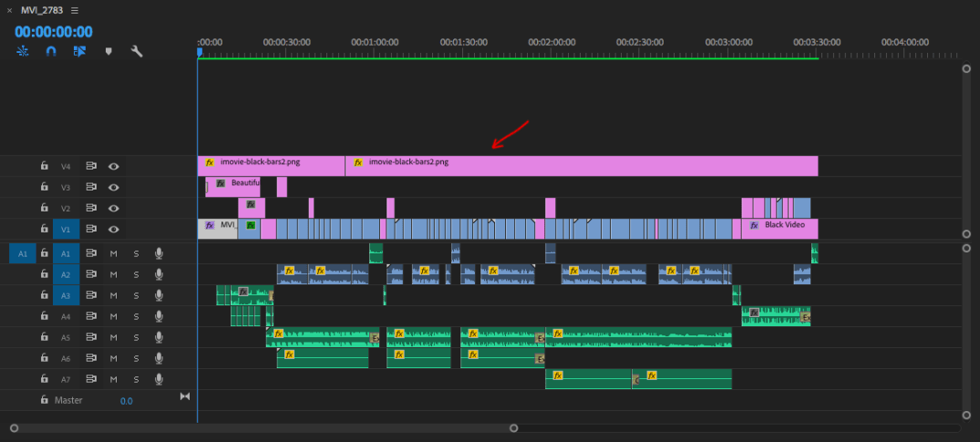Screen dimensions: 980x442
Task: Open Timeline Display Settings wrench
Action: click(x=137, y=52)
